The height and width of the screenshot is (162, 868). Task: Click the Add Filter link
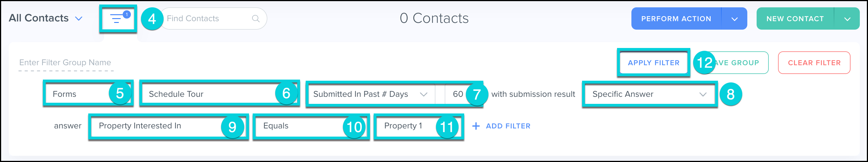pyautogui.click(x=508, y=126)
